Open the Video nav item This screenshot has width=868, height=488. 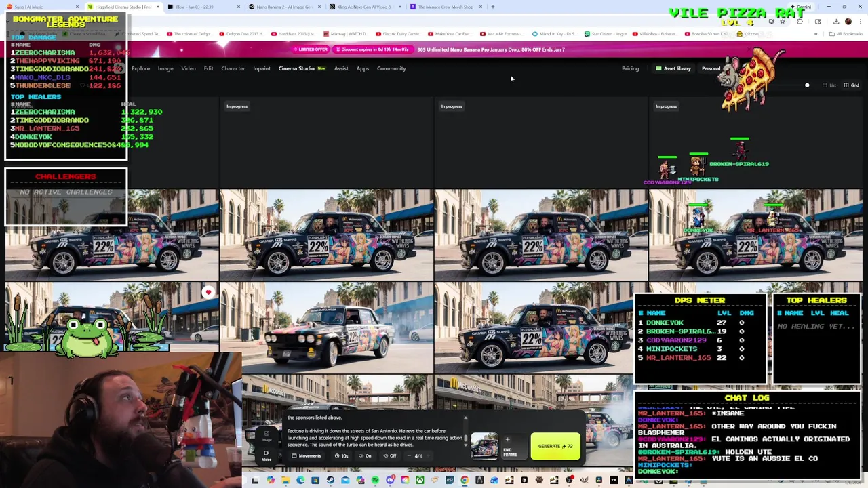point(189,68)
